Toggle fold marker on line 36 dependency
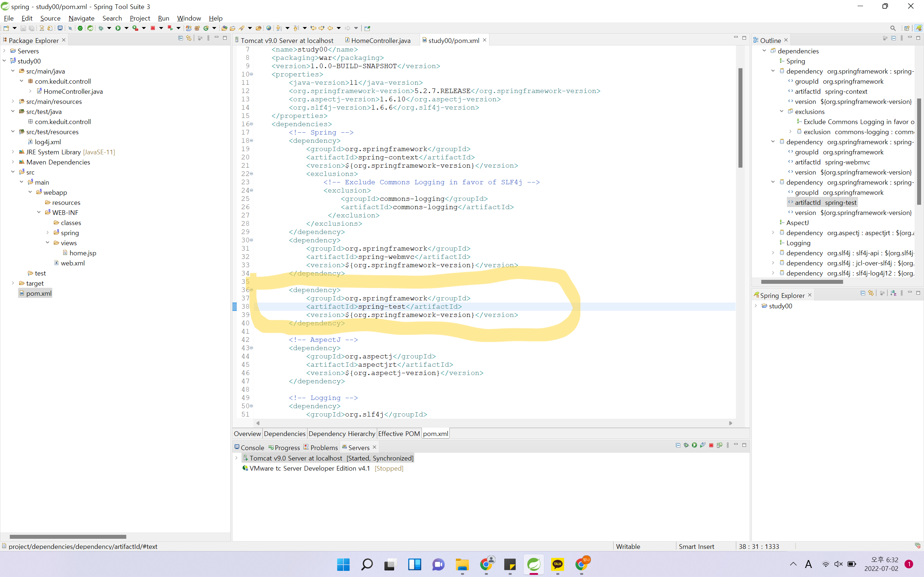Screen dimensions: 924x577 (252, 290)
